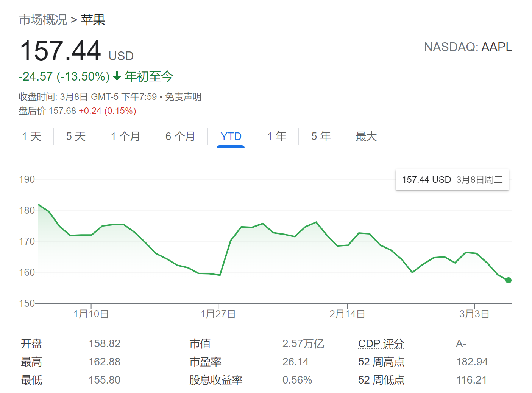Click the 市盈率 label
The image size is (532, 393).
point(205,362)
